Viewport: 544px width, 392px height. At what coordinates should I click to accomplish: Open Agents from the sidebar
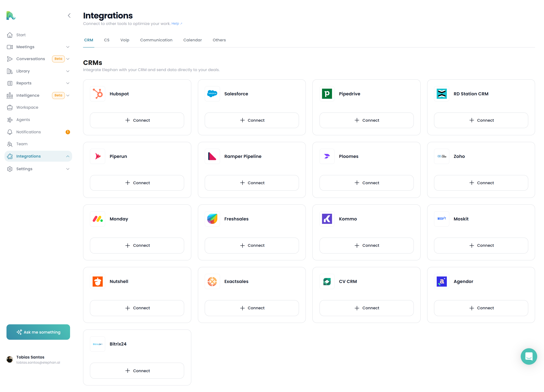(x=23, y=120)
